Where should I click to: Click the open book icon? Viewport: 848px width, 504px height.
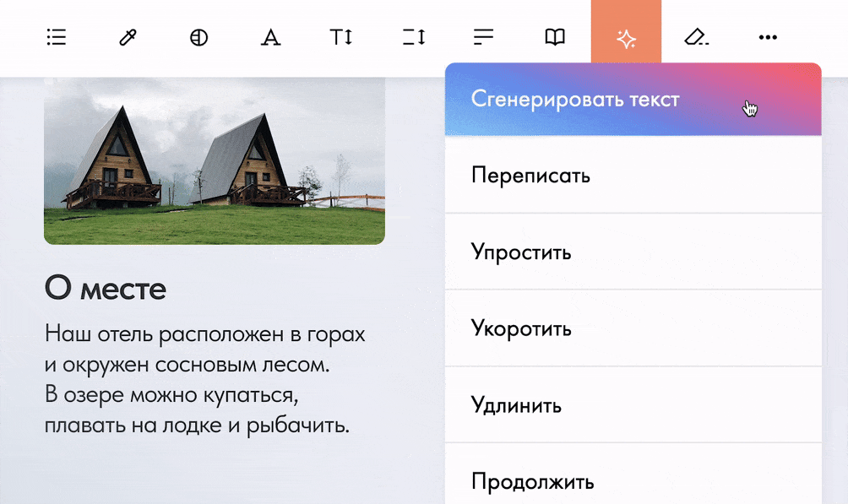coord(555,37)
